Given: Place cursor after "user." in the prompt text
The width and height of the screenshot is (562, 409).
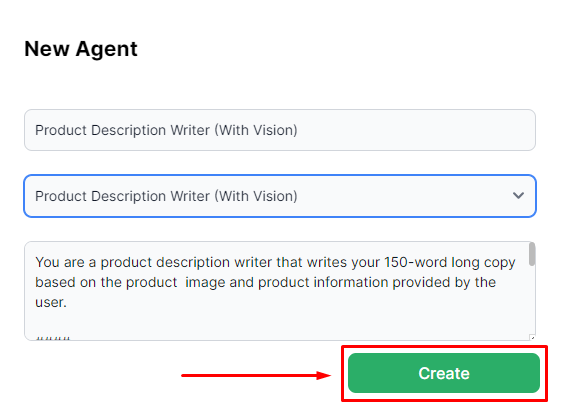Looking at the screenshot, I should pyautogui.click(x=67, y=303).
